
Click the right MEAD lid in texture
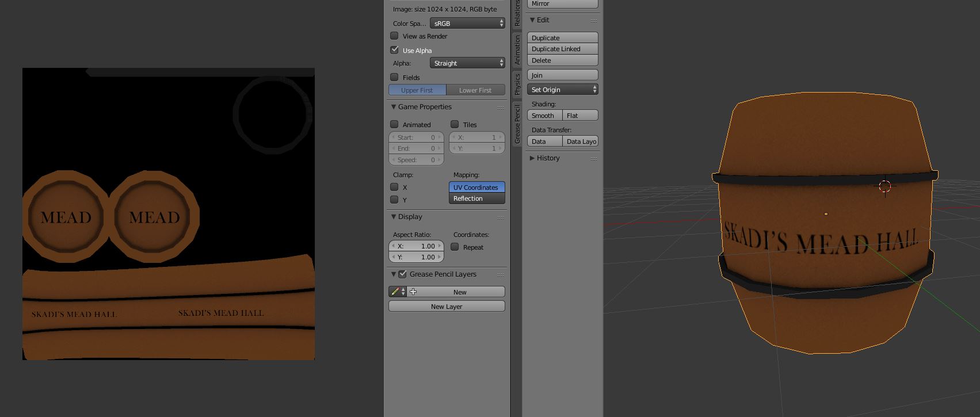point(154,217)
